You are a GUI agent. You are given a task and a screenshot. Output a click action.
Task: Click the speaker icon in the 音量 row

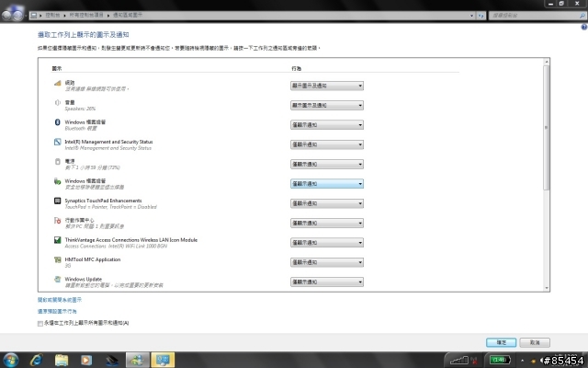tap(57, 102)
